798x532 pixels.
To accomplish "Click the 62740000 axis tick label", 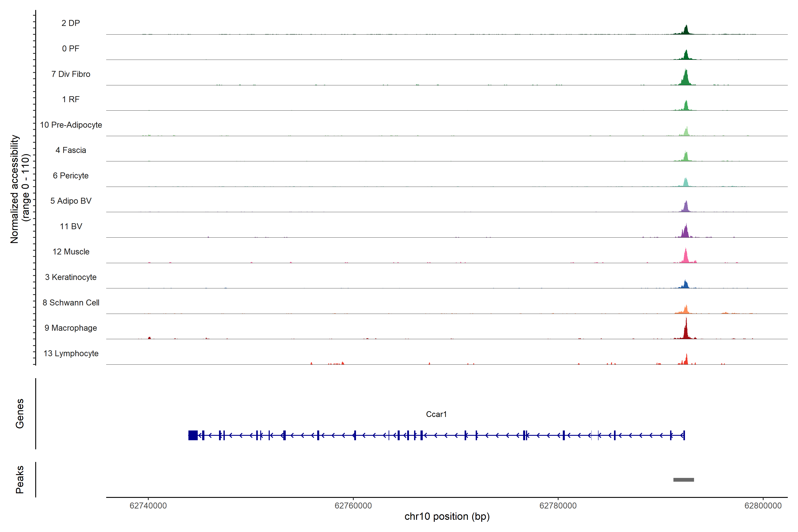I will pos(148,506).
